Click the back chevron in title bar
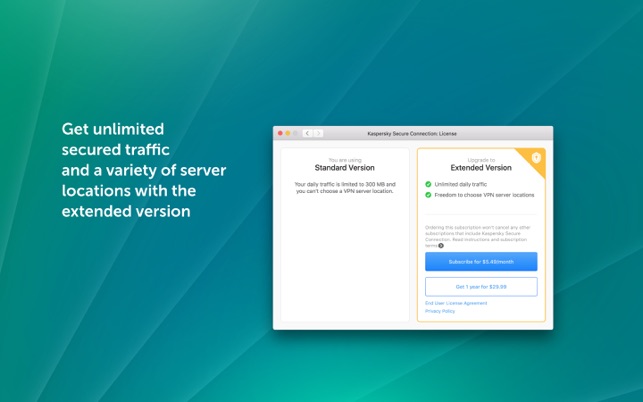This screenshot has width=643, height=402. click(308, 133)
